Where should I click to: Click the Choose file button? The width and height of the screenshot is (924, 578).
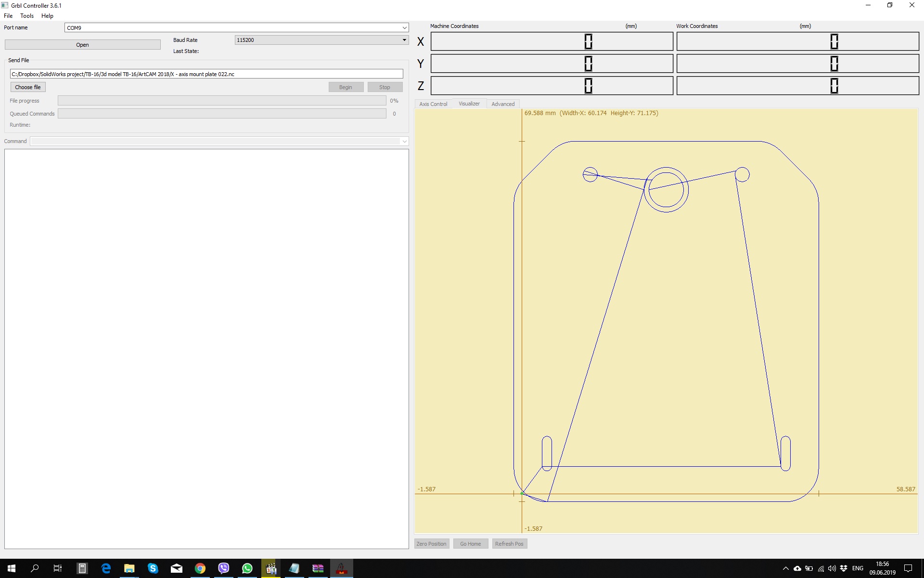point(28,87)
